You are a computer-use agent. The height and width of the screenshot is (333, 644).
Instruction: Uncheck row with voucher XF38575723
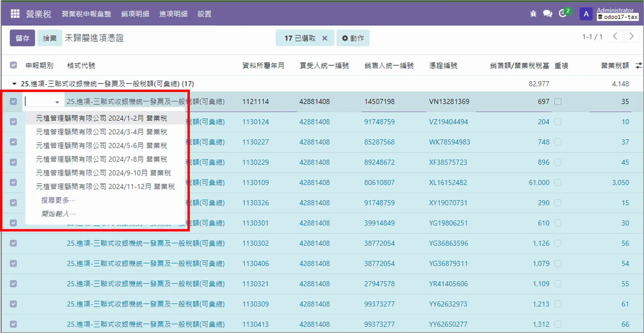(13, 162)
